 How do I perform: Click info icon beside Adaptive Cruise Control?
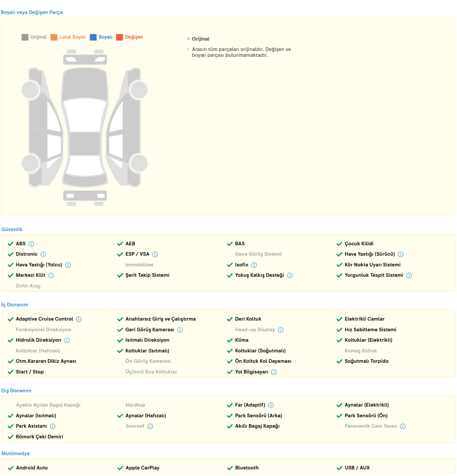[79, 319]
